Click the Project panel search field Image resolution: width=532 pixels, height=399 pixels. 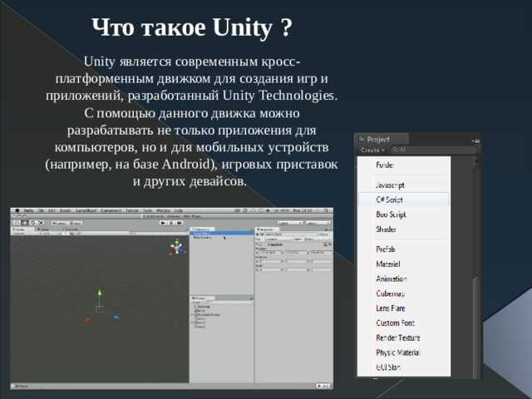coord(434,150)
